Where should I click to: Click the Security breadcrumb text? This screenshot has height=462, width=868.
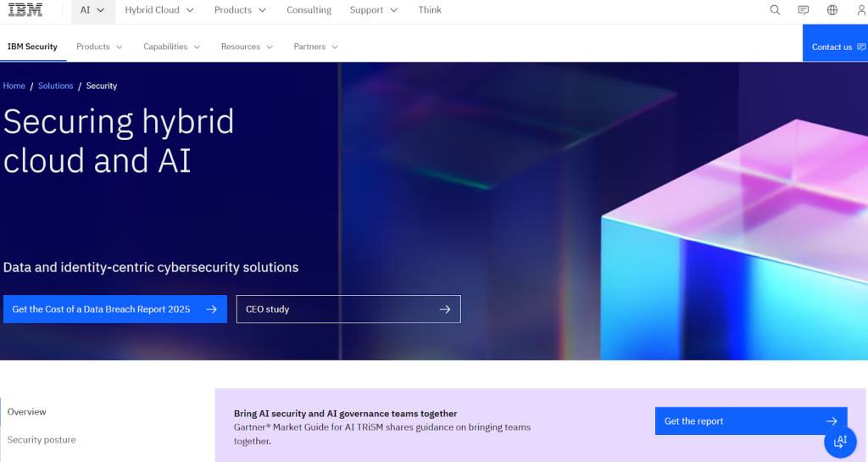pos(102,86)
